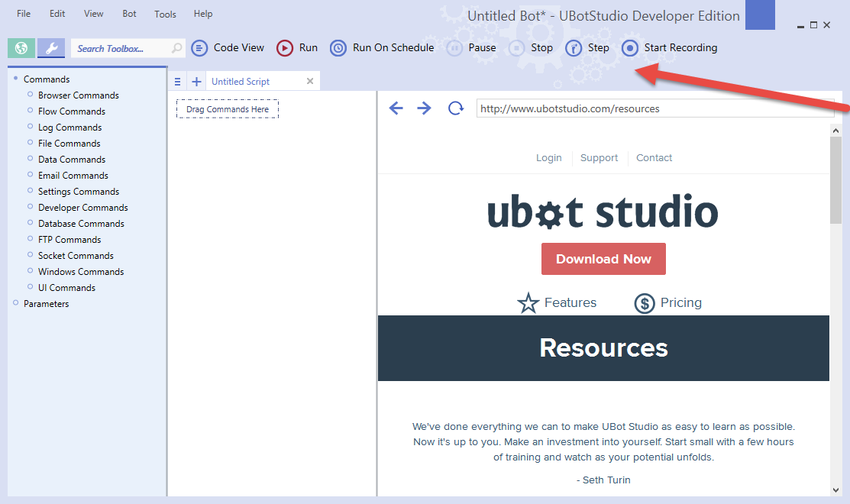850x504 pixels.
Task: Click the browser vertical scrollbar thumb
Action: pyautogui.click(x=835, y=180)
